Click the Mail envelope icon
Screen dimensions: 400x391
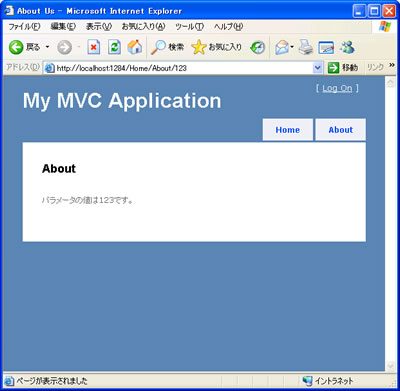[x=282, y=47]
